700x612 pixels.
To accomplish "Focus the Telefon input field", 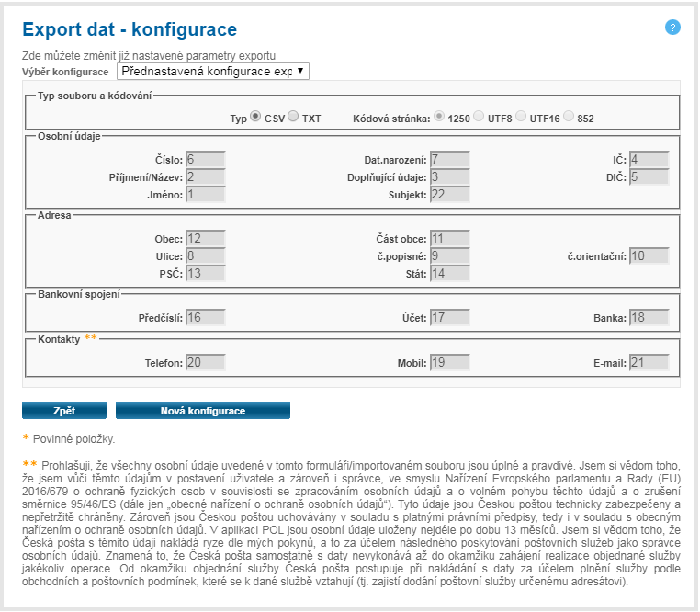I will pyautogui.click(x=205, y=362).
